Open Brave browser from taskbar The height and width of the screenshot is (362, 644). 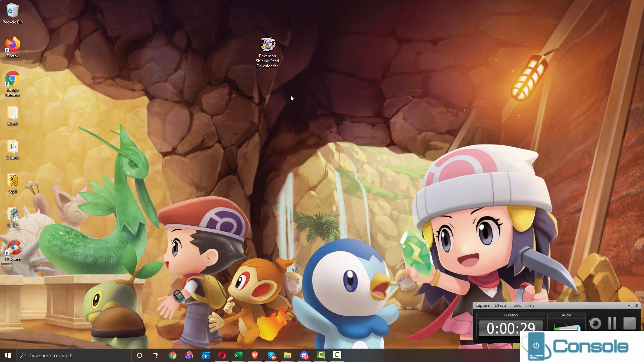pyautogui.click(x=255, y=355)
